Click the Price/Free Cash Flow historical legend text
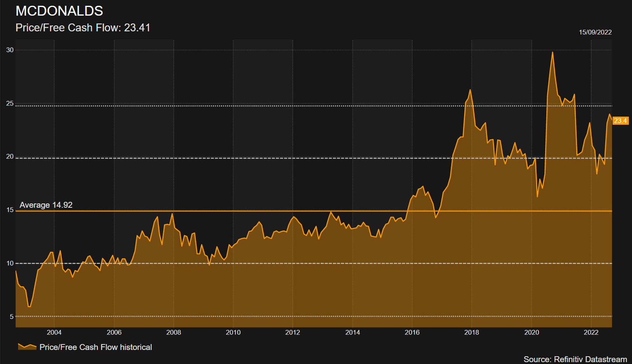 [96, 347]
